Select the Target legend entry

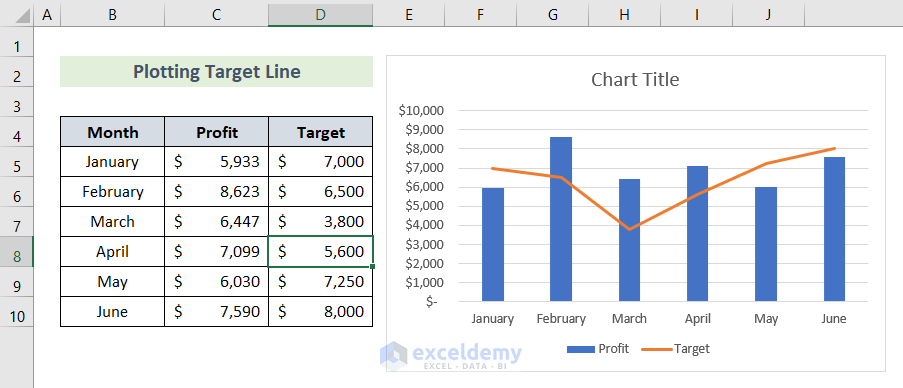click(676, 349)
